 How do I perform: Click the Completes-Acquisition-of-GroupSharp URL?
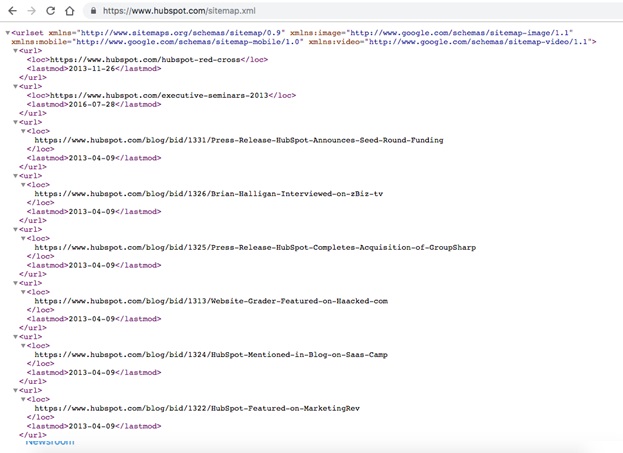[255, 248]
